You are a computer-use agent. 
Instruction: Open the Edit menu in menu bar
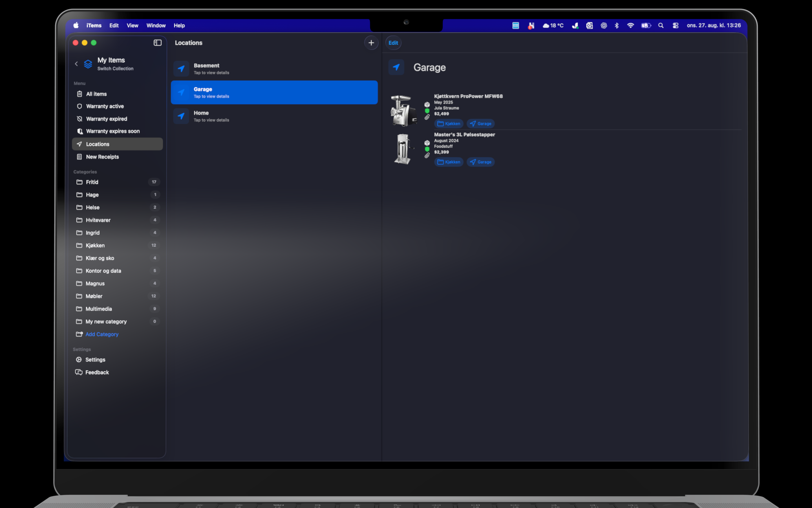[x=114, y=25]
